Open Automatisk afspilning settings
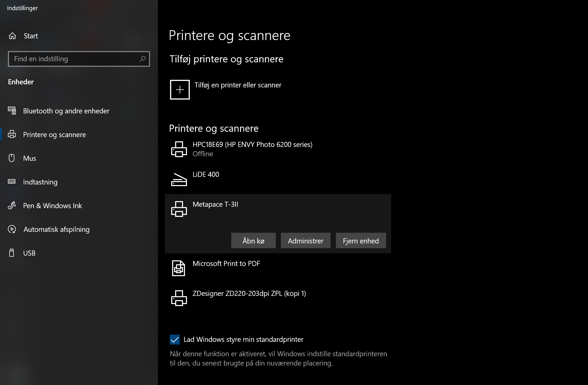 pyautogui.click(x=79, y=229)
